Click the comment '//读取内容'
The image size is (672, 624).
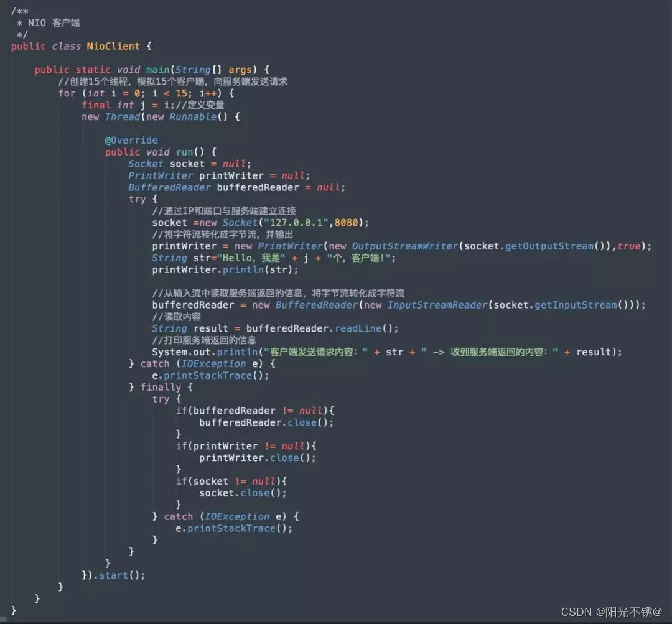[x=176, y=317]
